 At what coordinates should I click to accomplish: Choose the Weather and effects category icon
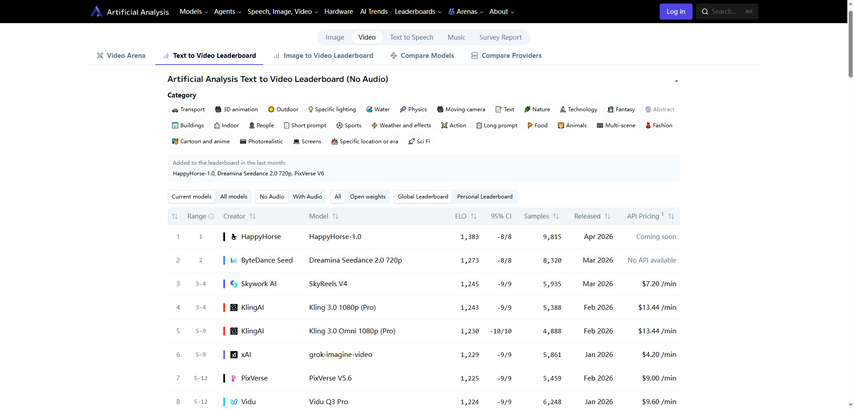point(374,126)
